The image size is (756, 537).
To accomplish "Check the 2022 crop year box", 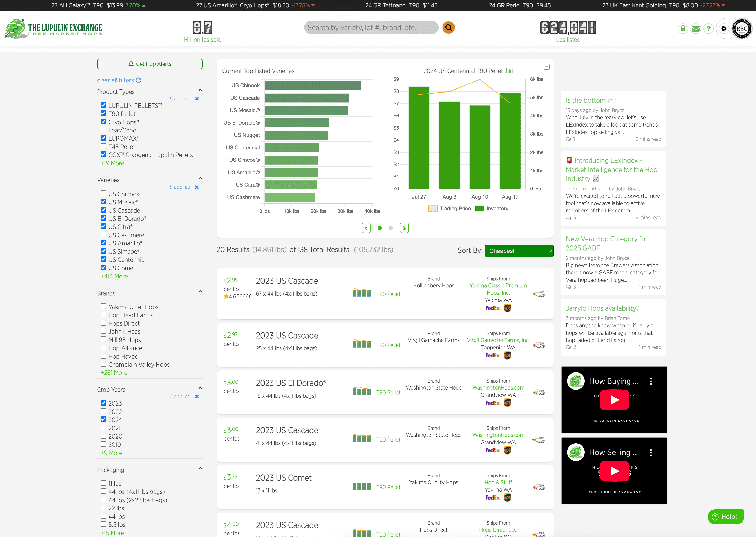I will coord(103,411).
